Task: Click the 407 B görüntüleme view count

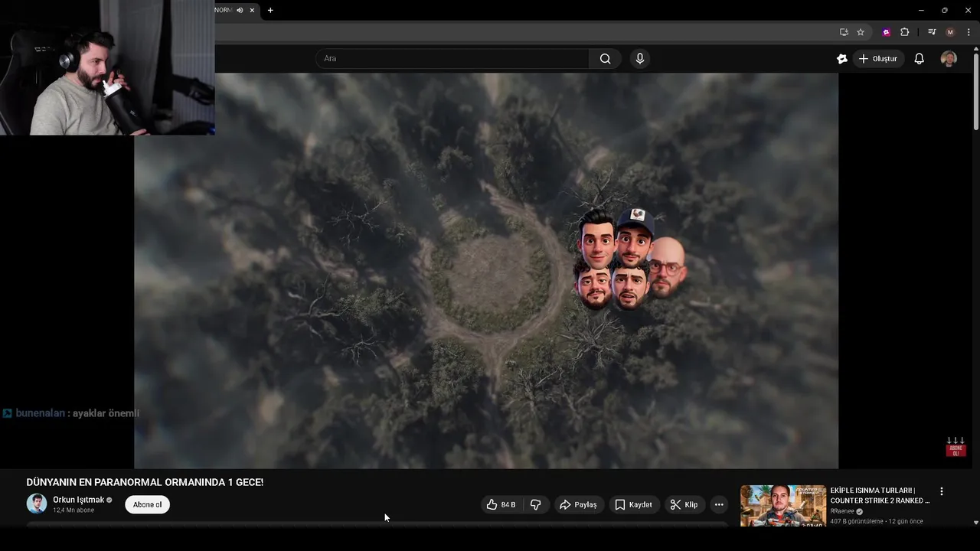Action: click(x=857, y=521)
